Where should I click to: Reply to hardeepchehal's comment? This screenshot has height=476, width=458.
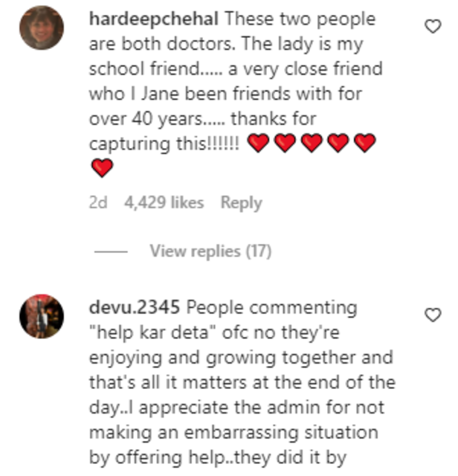[x=241, y=202]
